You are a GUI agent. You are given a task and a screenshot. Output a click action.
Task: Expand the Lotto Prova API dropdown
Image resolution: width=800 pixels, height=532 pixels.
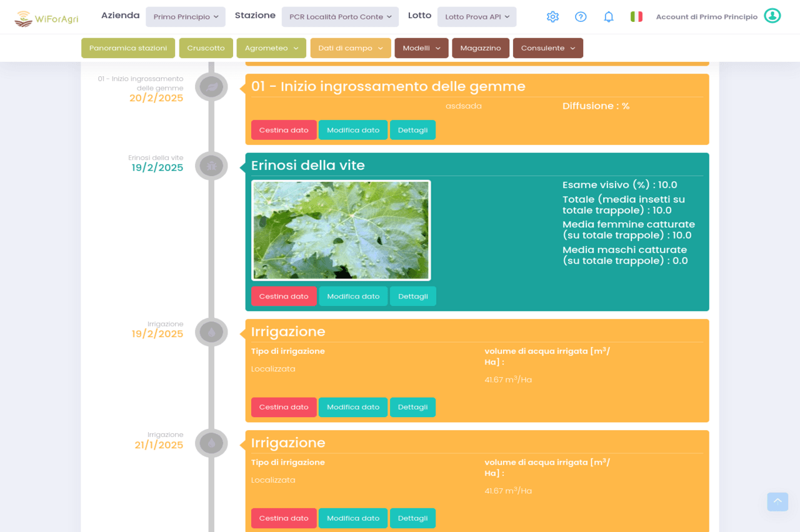point(477,17)
